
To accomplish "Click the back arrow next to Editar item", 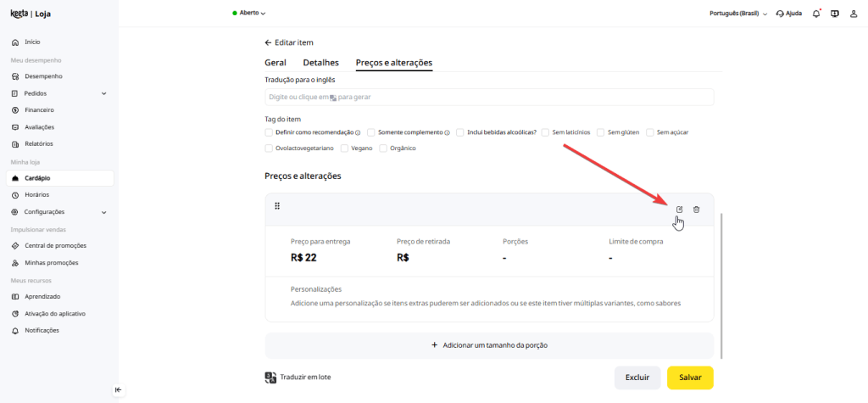I will (x=268, y=42).
